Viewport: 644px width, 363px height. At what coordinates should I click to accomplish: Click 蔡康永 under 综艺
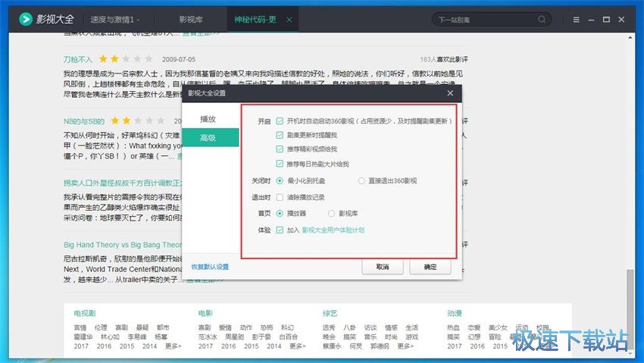pyautogui.click(x=333, y=346)
